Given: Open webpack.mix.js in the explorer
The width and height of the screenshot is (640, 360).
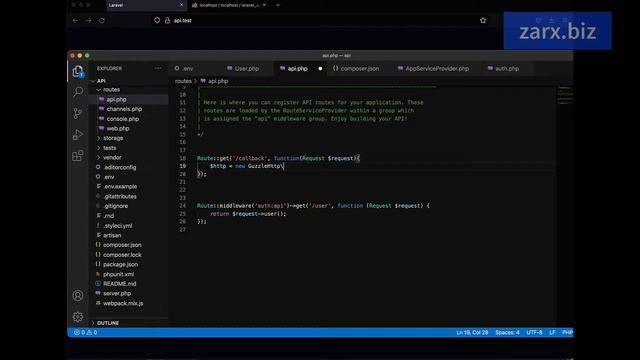Looking at the screenshot, I should (x=123, y=303).
